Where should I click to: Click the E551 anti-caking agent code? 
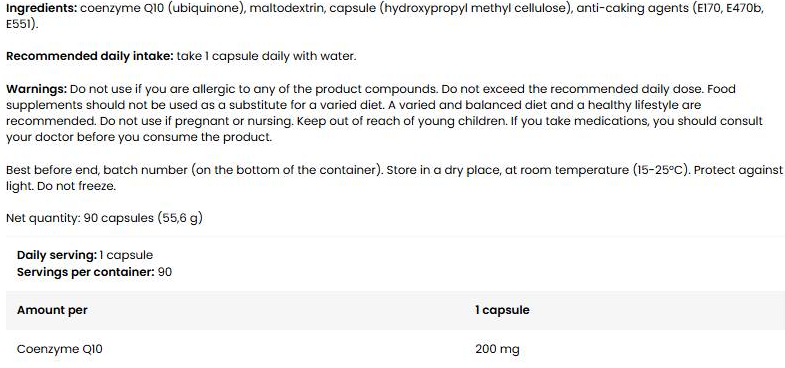(x=19, y=25)
